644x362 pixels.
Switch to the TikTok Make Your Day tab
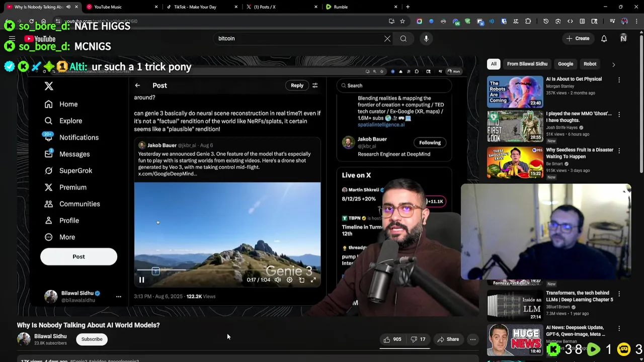(201, 7)
